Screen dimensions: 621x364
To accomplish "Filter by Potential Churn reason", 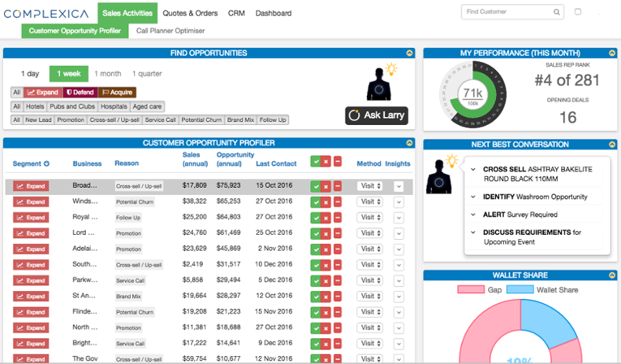I will point(201,120).
